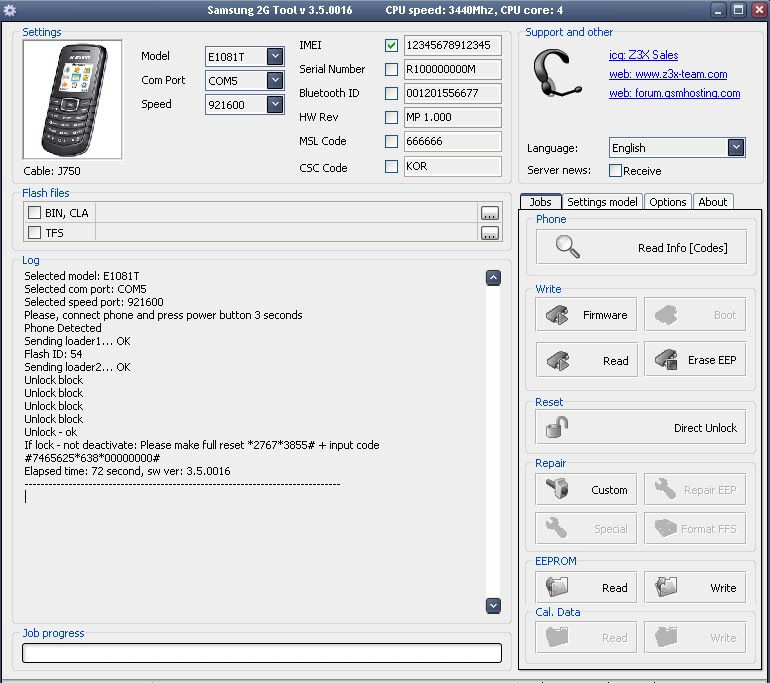Open the Speed dropdown 921600
Image resolution: width=770 pixels, height=683 pixels.
tap(275, 104)
